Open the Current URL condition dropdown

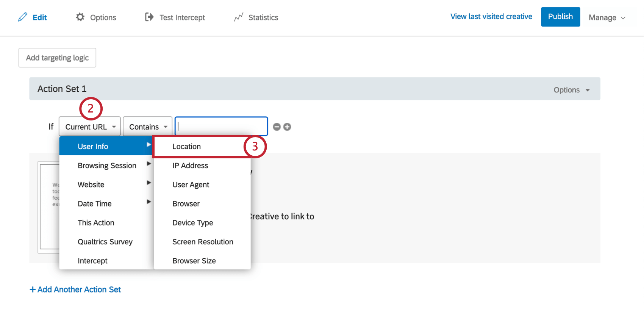tap(90, 127)
